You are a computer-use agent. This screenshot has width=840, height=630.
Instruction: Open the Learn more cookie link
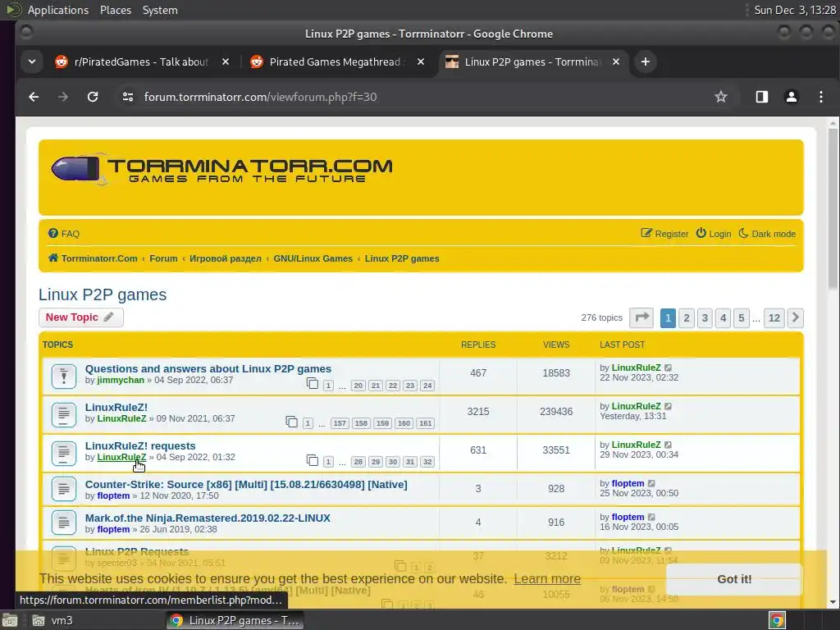tap(547, 578)
